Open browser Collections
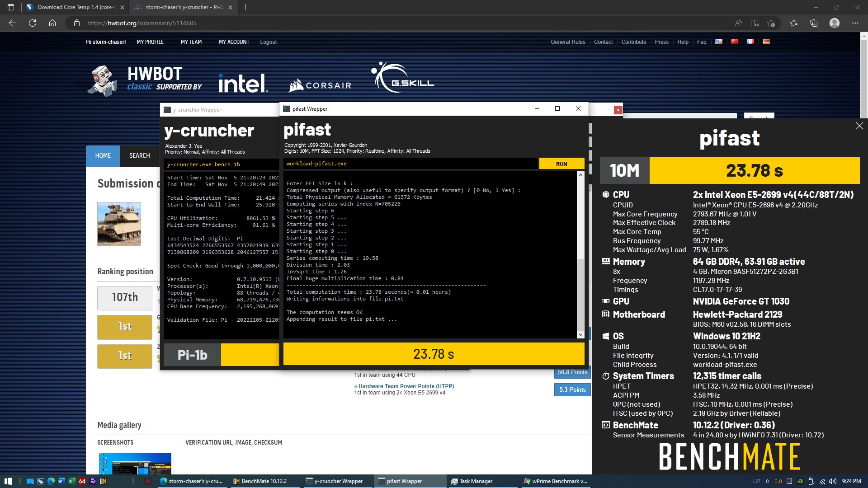 click(x=814, y=23)
